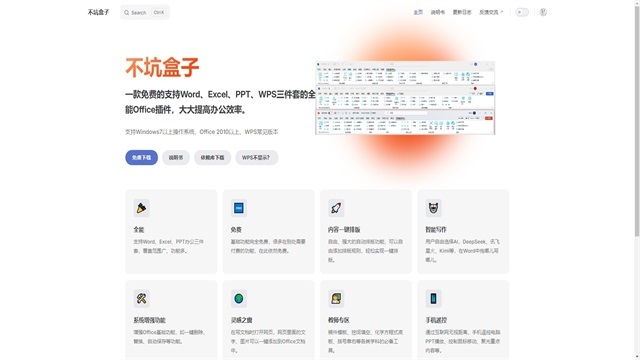
Task: Click the robot face icon on the 智能写作 card
Action: (x=433, y=208)
